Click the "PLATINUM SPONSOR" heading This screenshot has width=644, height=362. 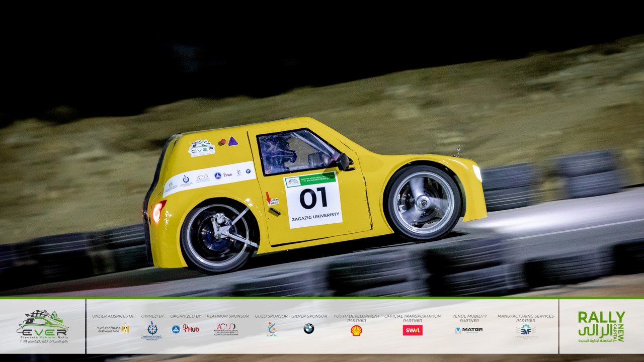point(227,316)
